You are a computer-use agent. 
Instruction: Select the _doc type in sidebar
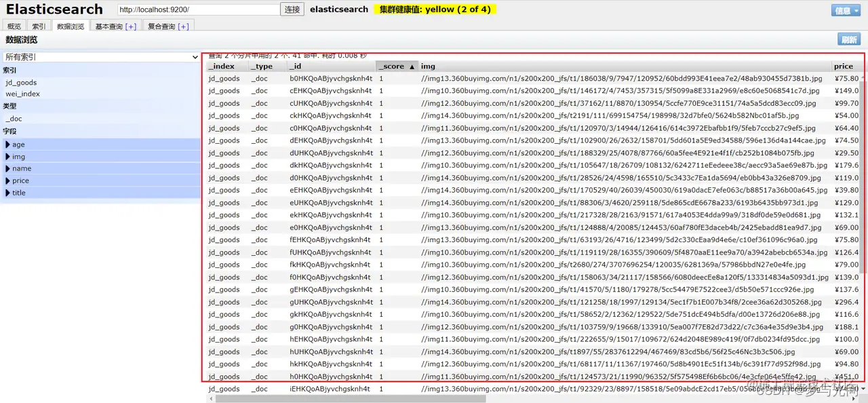pyautogui.click(x=14, y=119)
